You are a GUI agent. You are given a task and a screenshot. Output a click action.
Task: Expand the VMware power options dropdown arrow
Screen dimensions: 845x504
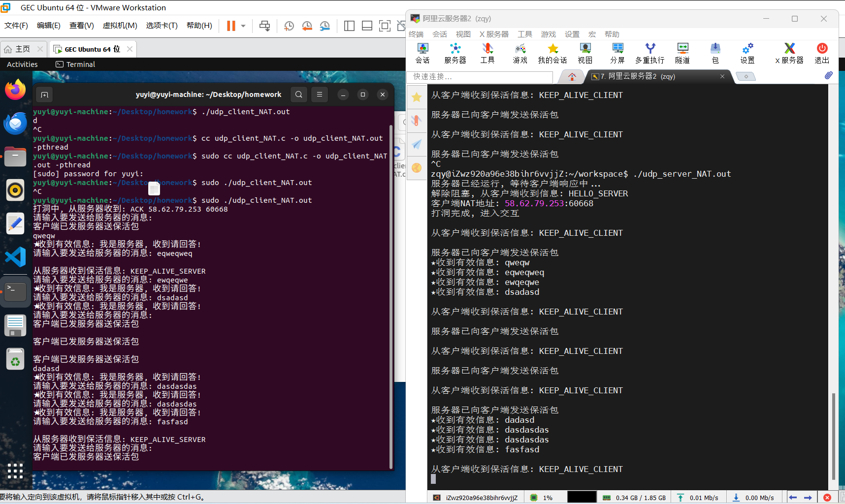(x=243, y=26)
